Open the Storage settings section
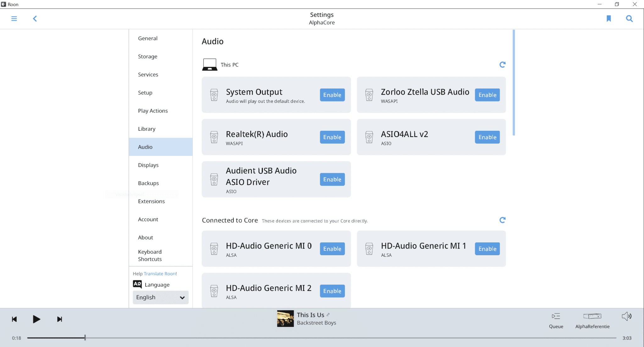 pyautogui.click(x=161, y=57)
